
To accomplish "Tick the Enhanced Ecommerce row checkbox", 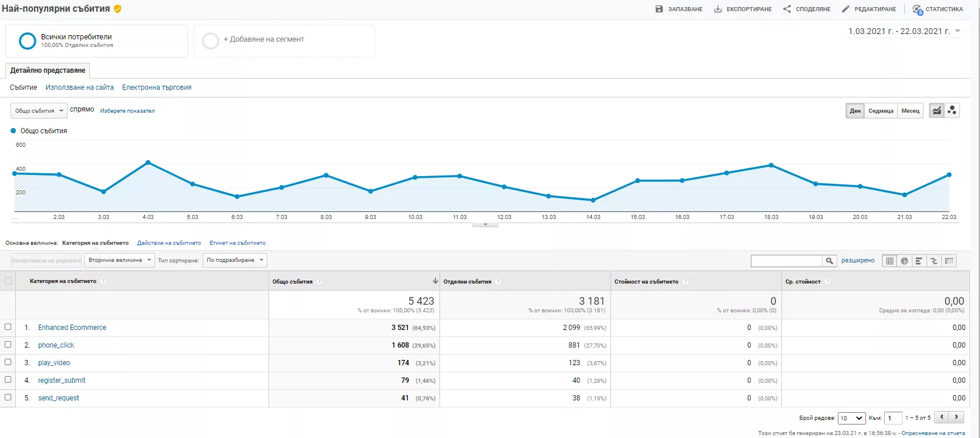I will (x=8, y=327).
